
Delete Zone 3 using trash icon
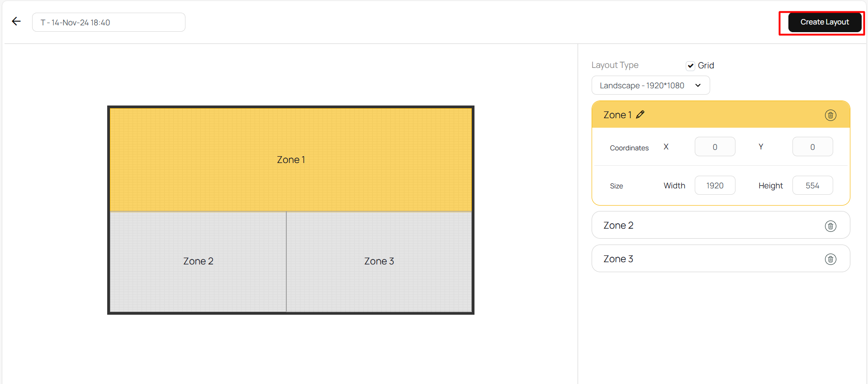click(830, 259)
